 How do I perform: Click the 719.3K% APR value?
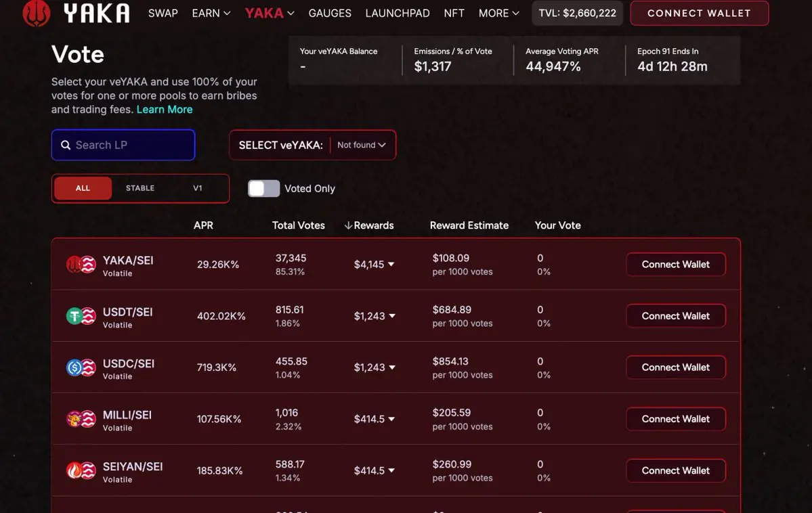(217, 367)
